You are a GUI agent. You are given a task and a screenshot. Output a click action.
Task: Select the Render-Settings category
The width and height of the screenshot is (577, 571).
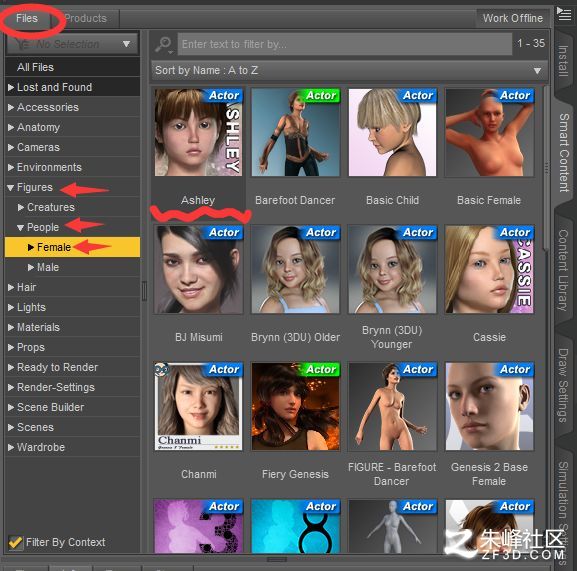point(72,387)
